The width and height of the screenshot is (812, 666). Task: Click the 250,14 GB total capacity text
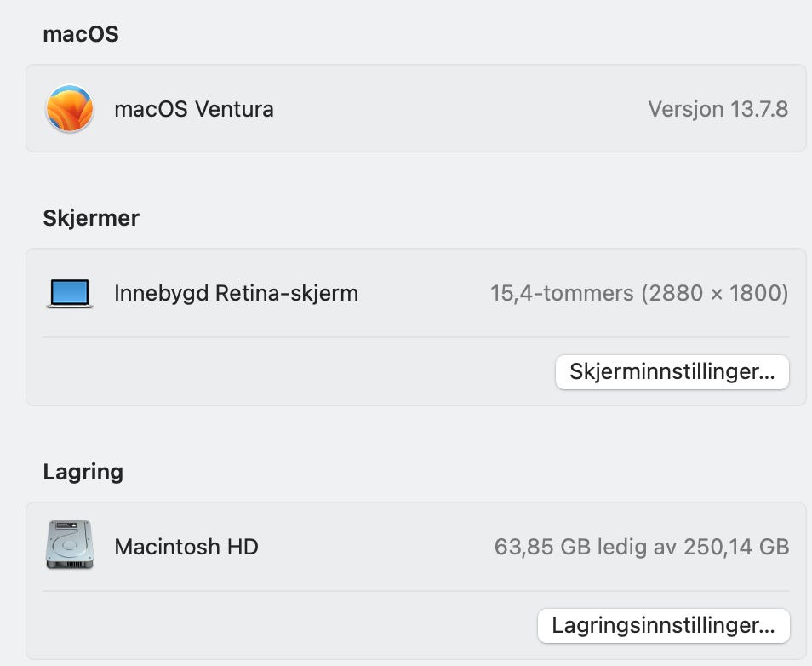736,547
